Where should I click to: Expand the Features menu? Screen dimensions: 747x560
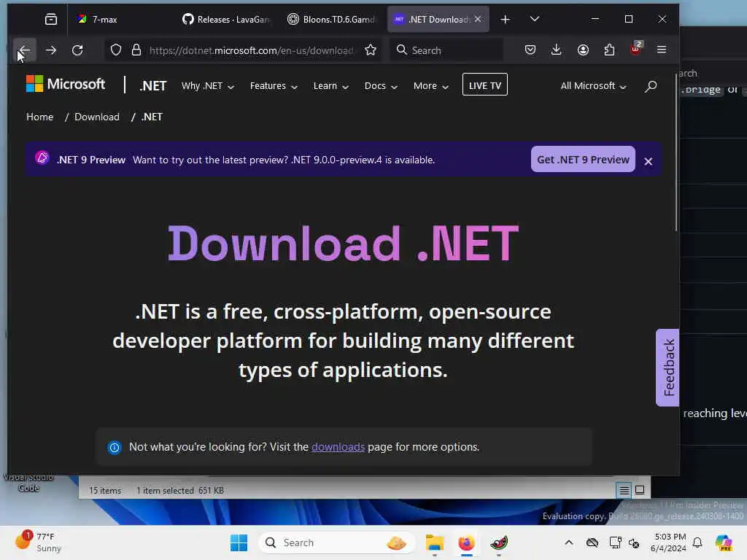274,86
